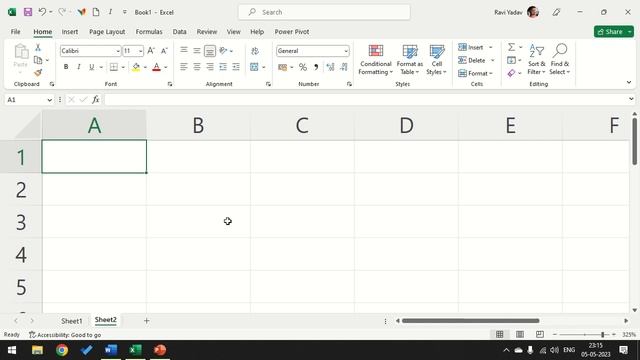Open the fill color dropdown arrow
Image resolution: width=640 pixels, height=360 pixels.
(x=145, y=67)
